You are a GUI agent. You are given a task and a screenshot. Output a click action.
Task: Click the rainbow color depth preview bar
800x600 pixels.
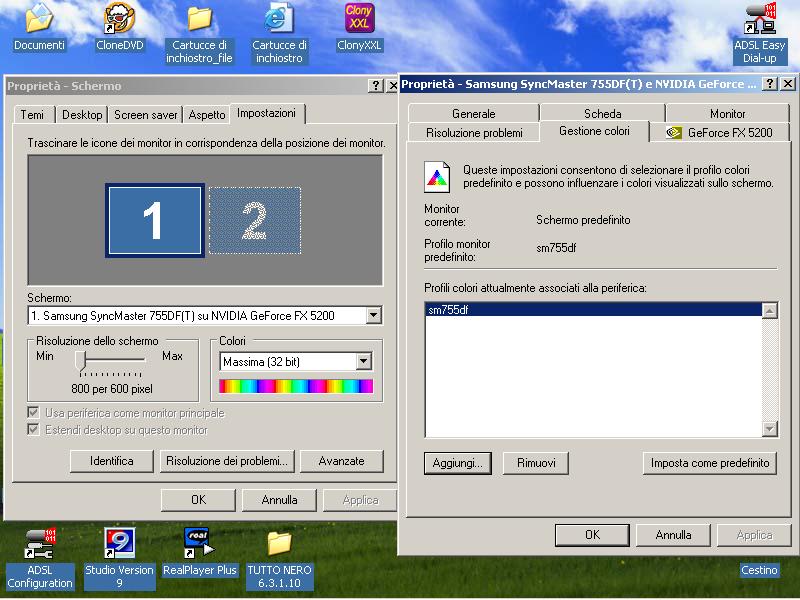click(296, 386)
